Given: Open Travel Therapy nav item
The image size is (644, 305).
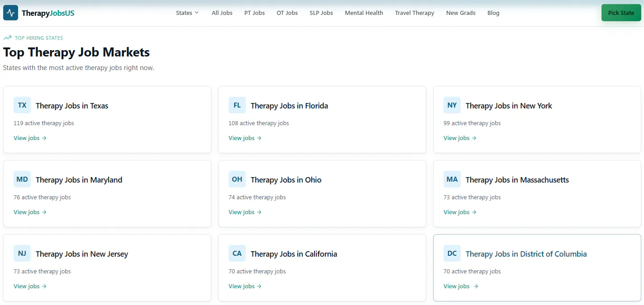Looking at the screenshot, I should coord(415,13).
